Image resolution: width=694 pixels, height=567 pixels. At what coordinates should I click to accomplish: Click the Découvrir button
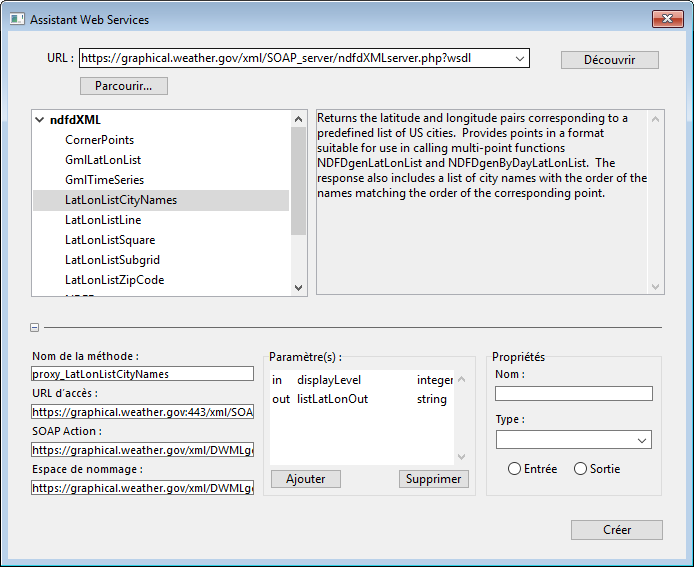609,60
